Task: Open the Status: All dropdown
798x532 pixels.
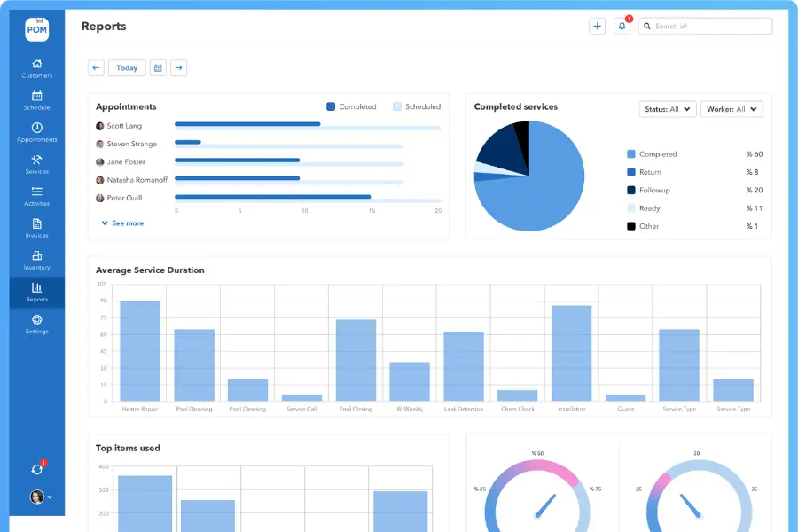Action: [667, 109]
